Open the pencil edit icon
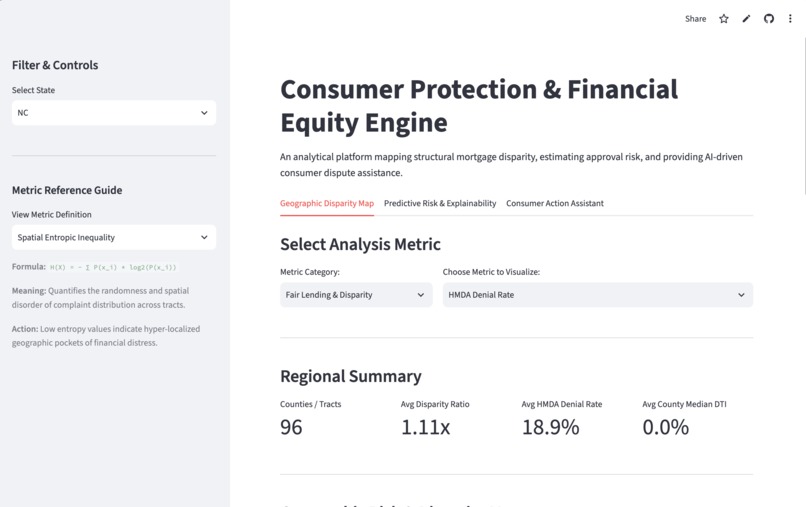Screen dimensions: 806x507 (746, 19)
